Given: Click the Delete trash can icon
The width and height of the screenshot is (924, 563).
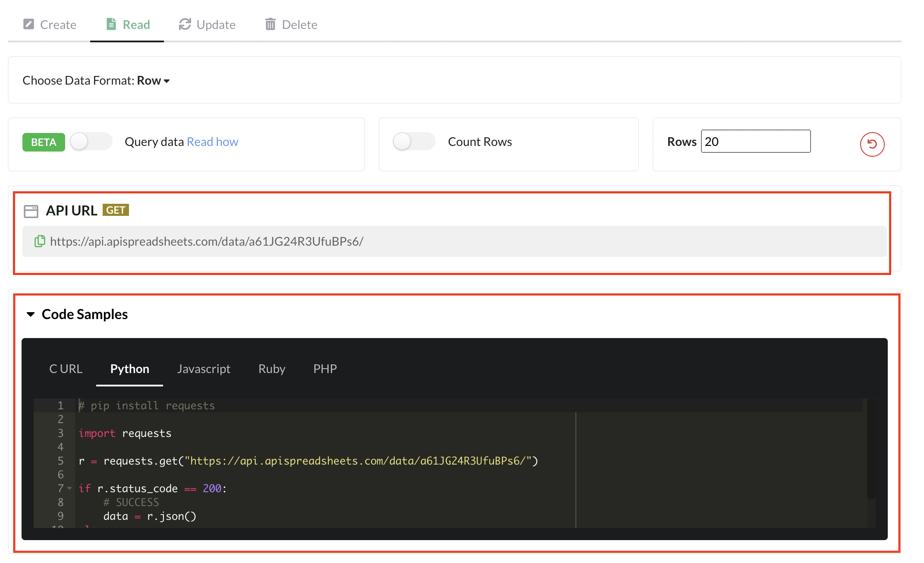Looking at the screenshot, I should coord(270,24).
